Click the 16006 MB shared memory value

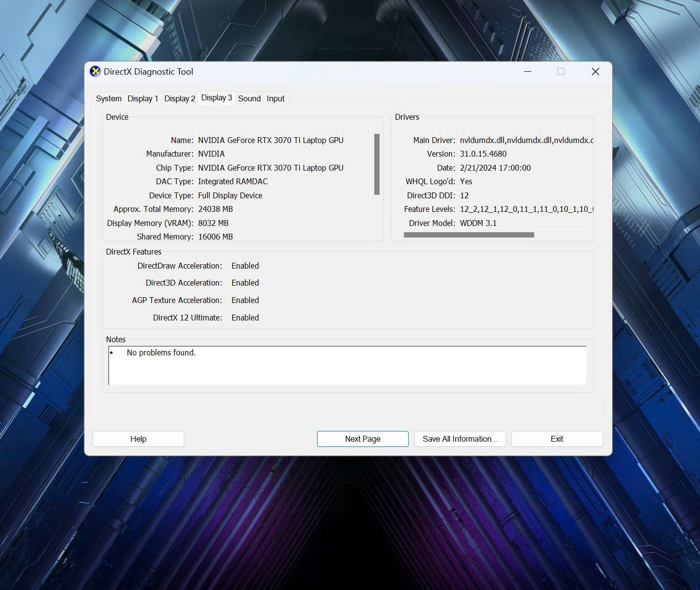point(215,237)
